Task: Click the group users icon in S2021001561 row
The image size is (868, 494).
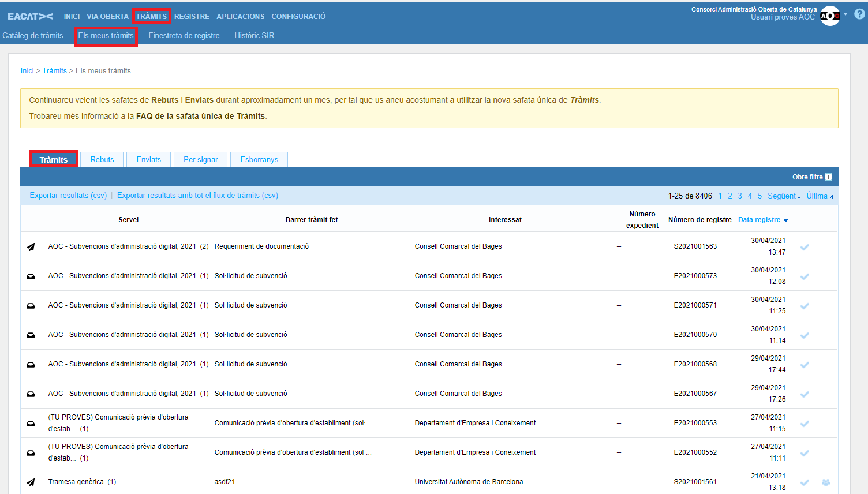Action: point(826,482)
